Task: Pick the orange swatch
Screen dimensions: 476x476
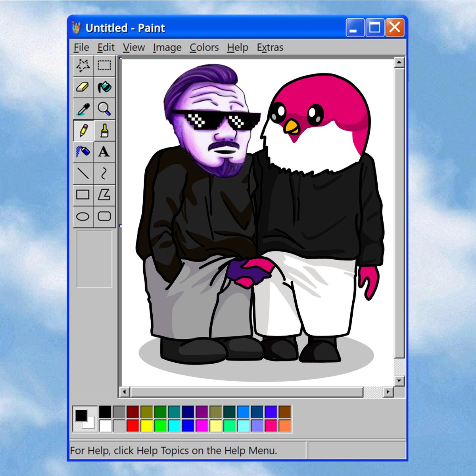Action: click(x=285, y=426)
